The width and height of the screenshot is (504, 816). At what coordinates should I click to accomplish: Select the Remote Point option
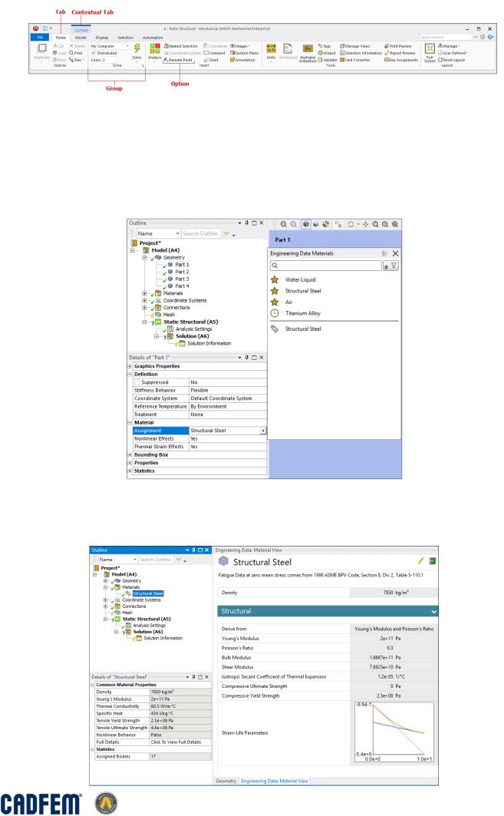point(179,61)
